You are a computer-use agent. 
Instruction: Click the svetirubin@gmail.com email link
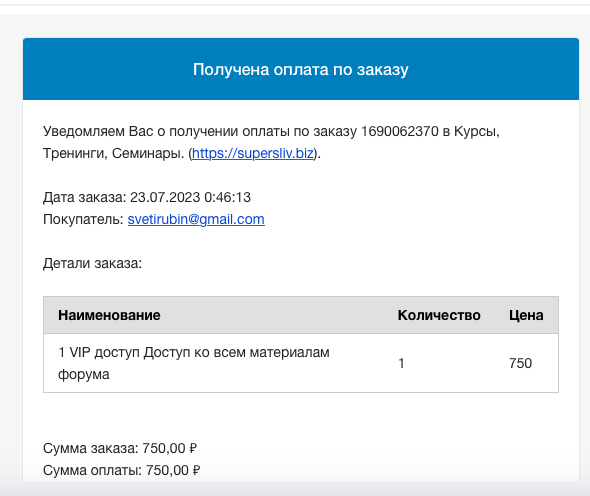196,219
